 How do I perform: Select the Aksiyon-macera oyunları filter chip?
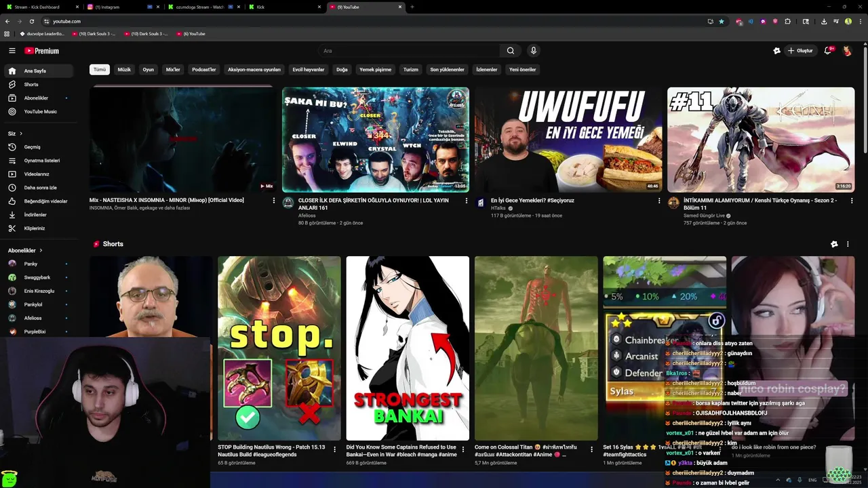tap(254, 70)
